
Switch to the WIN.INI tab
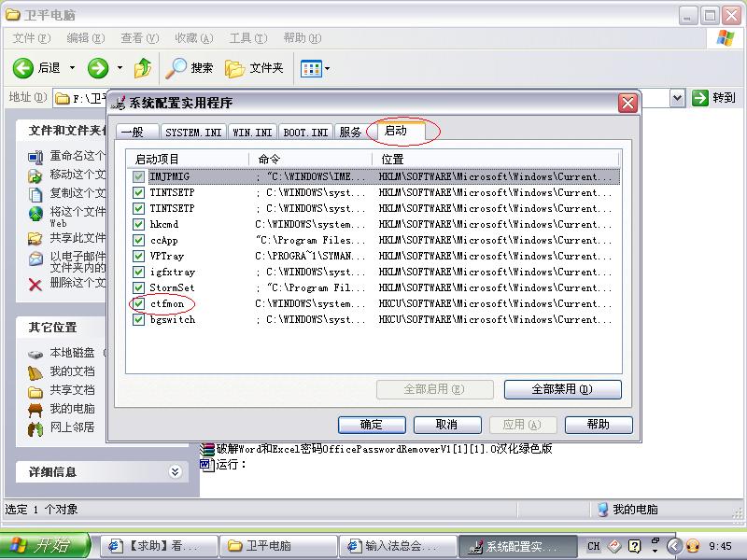(x=252, y=132)
